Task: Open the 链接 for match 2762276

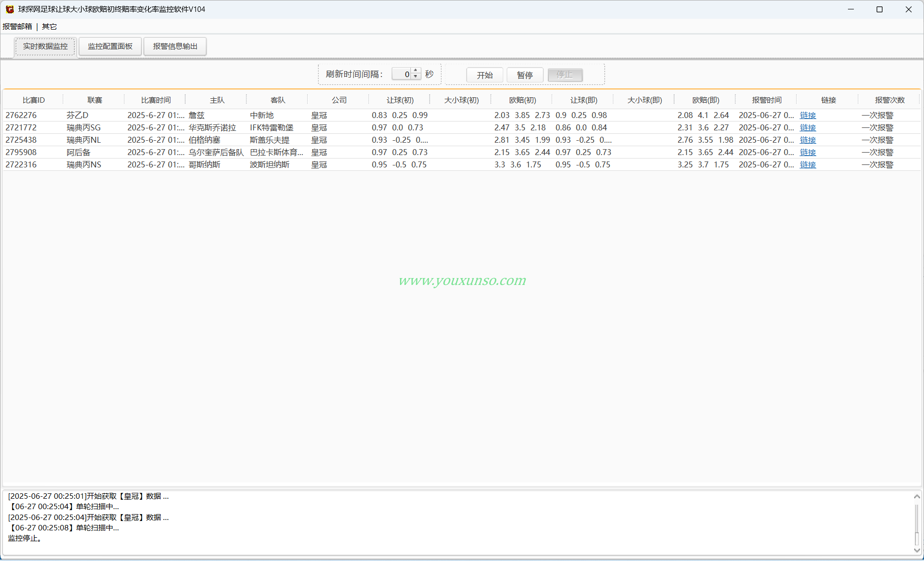Action: point(808,116)
